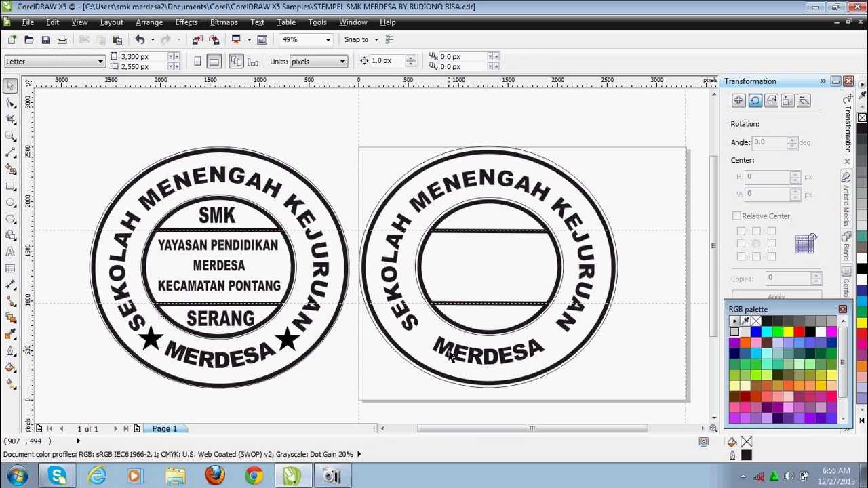Select the Fill tool in the toolbox
Image resolution: width=868 pixels, height=488 pixels.
coord(10,368)
